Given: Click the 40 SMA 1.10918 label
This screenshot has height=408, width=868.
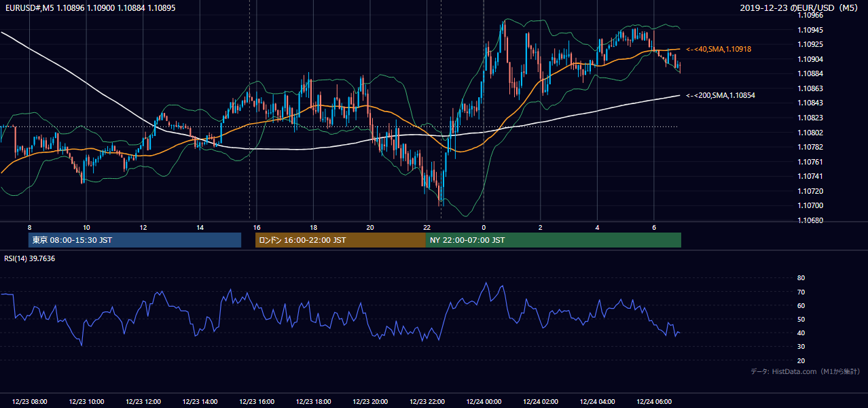Looking at the screenshot, I should click(x=718, y=50).
